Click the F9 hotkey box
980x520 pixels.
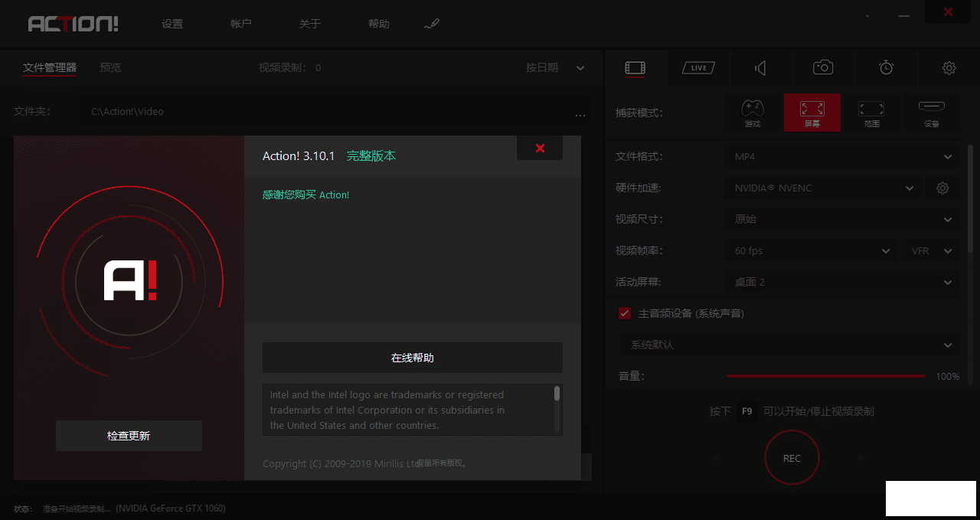point(747,411)
